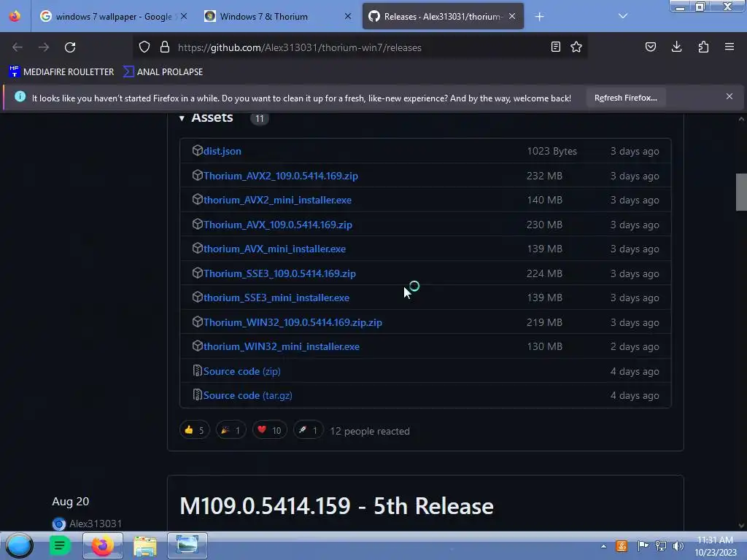
Task: Download thorium_SSE3_mini_installer.exe
Action: [x=276, y=297]
